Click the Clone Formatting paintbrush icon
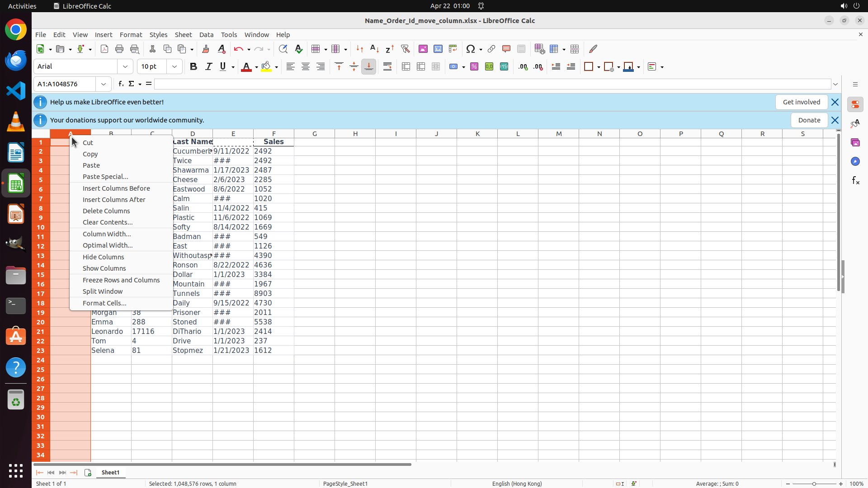 point(206,49)
